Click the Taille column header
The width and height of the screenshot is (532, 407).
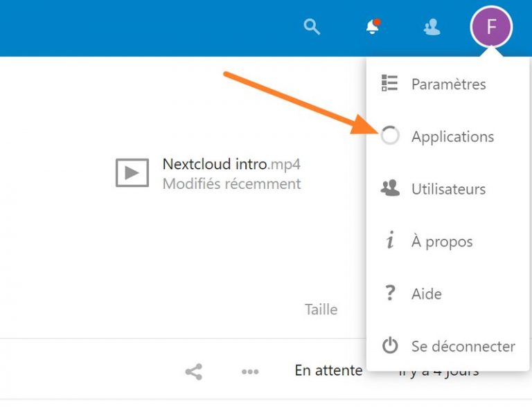pos(321,309)
